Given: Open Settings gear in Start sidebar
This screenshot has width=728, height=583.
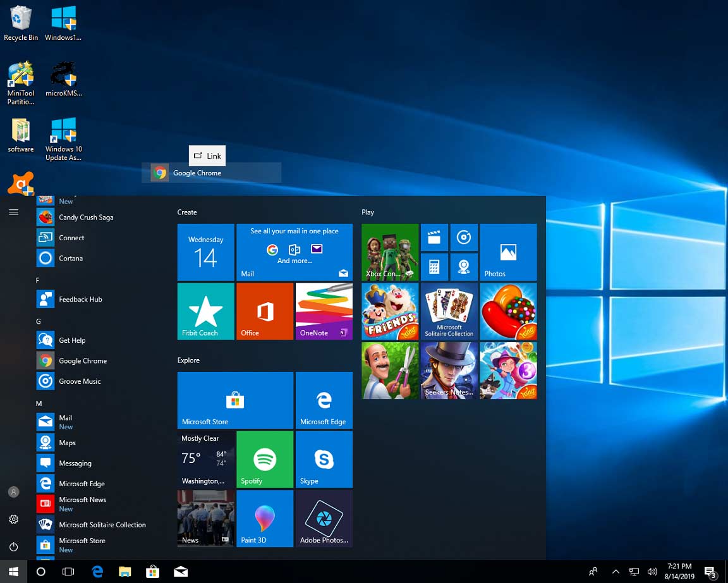Looking at the screenshot, I should coord(13,519).
